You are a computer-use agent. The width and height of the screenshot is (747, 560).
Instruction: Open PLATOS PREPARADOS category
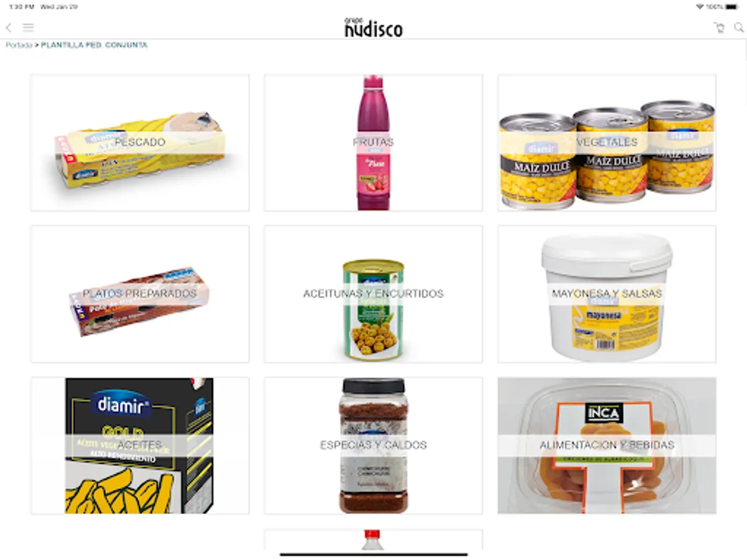click(140, 294)
